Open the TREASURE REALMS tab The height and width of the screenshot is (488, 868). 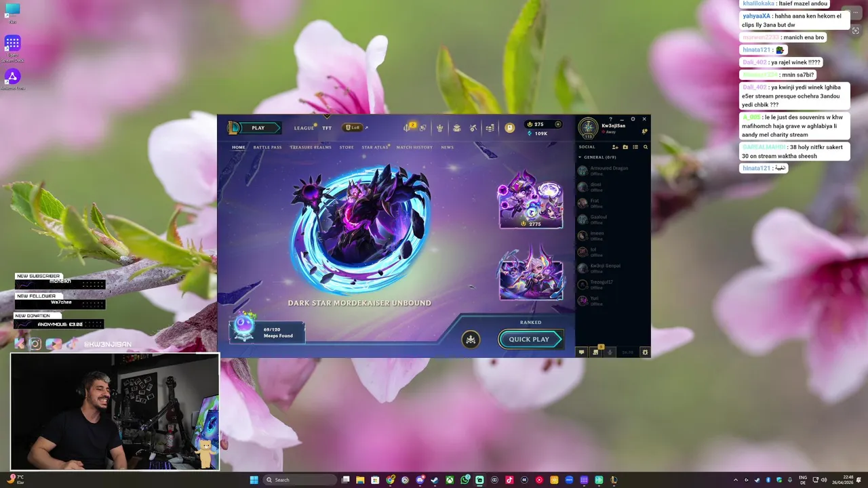(311, 147)
